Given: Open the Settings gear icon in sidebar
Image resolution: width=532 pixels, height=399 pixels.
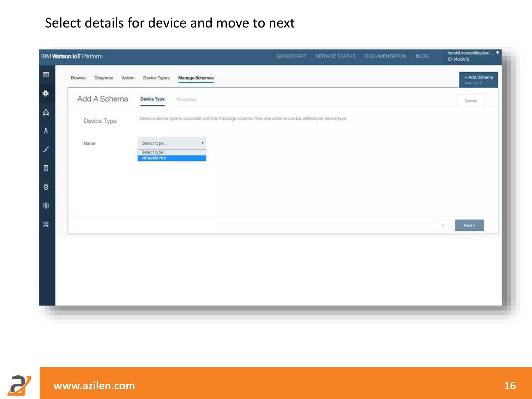Looking at the screenshot, I should click(x=46, y=205).
